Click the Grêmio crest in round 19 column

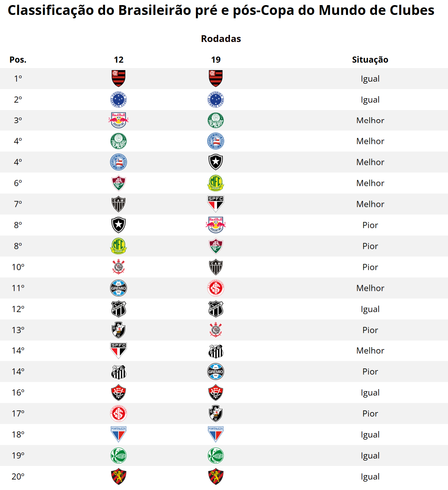pyautogui.click(x=216, y=371)
